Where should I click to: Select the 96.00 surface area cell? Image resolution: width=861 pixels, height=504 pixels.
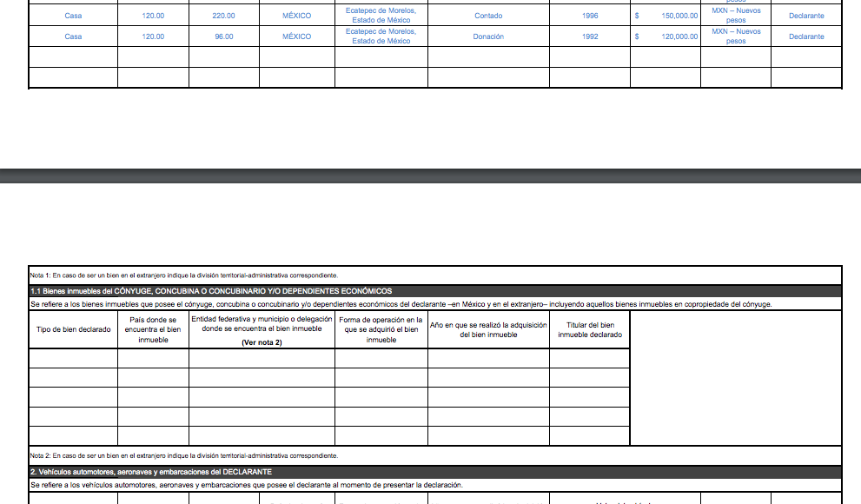click(x=224, y=36)
